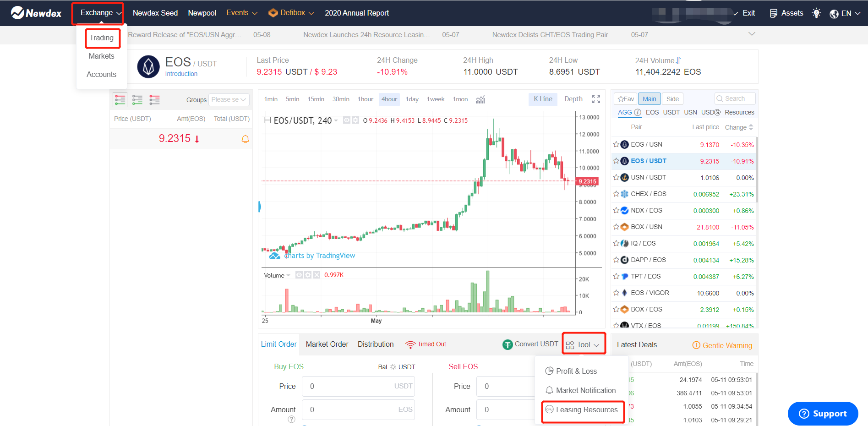This screenshot has height=426, width=868.
Task: Select Accounts from Exchange menu
Action: point(102,74)
